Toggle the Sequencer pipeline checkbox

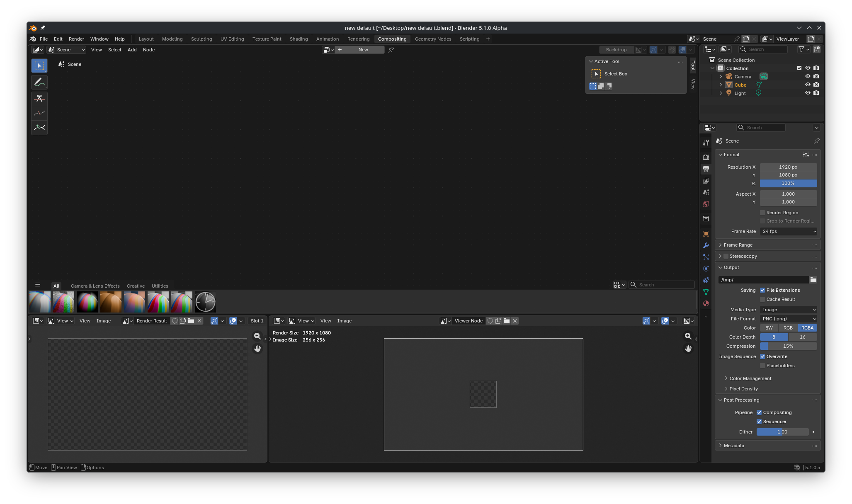pyautogui.click(x=759, y=422)
